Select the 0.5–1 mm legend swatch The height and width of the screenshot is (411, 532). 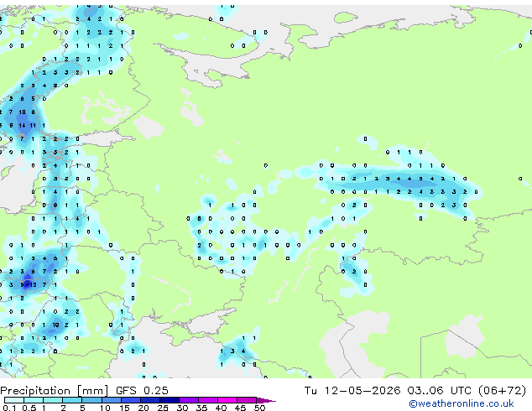coord(34,400)
